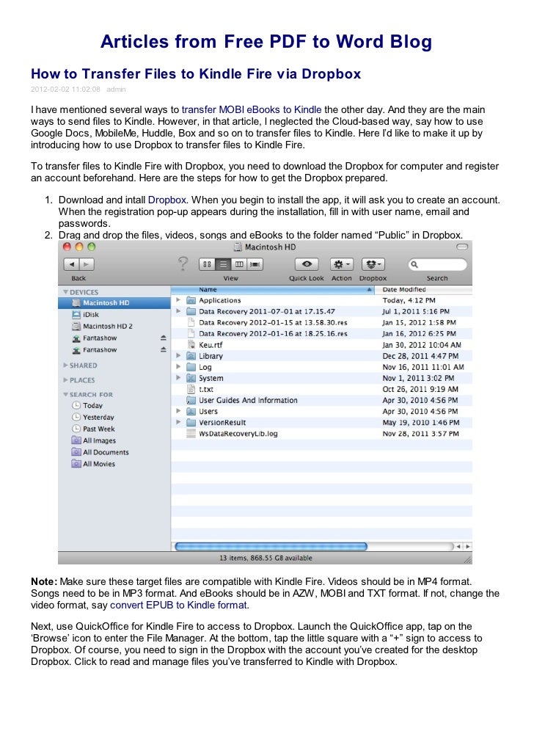The width and height of the screenshot is (534, 756).
Task: Expand the VersionResult folder
Action: (x=178, y=422)
